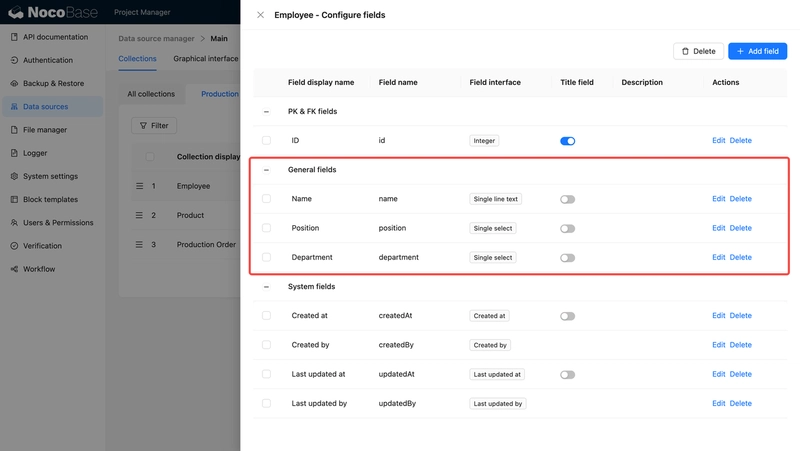Screen dimensions: 800x451
Task: Collapse the System fields group
Action: tap(266, 287)
